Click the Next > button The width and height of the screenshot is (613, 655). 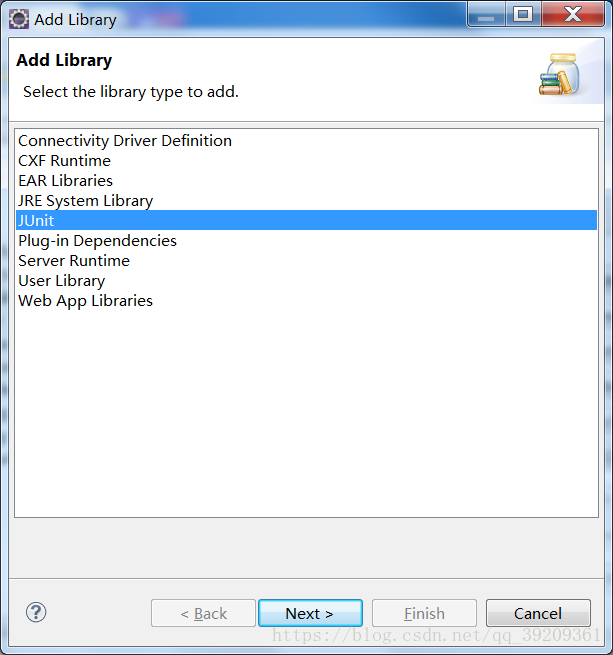(x=310, y=613)
